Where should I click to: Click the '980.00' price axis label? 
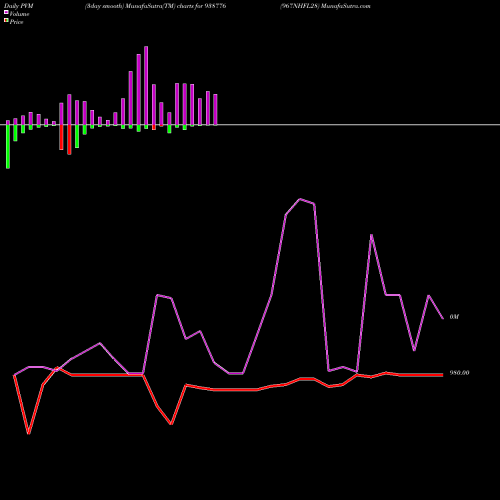pos(459,373)
